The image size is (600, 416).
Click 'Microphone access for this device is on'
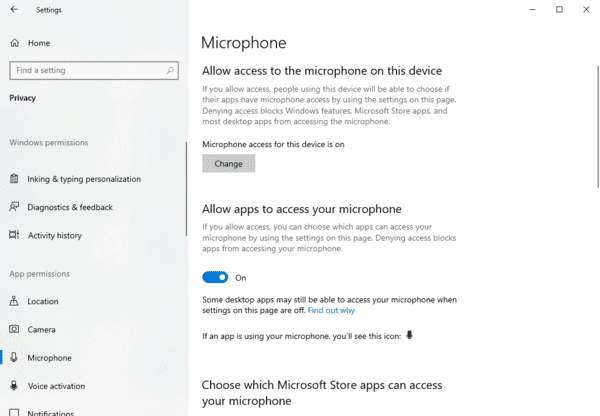[273, 144]
